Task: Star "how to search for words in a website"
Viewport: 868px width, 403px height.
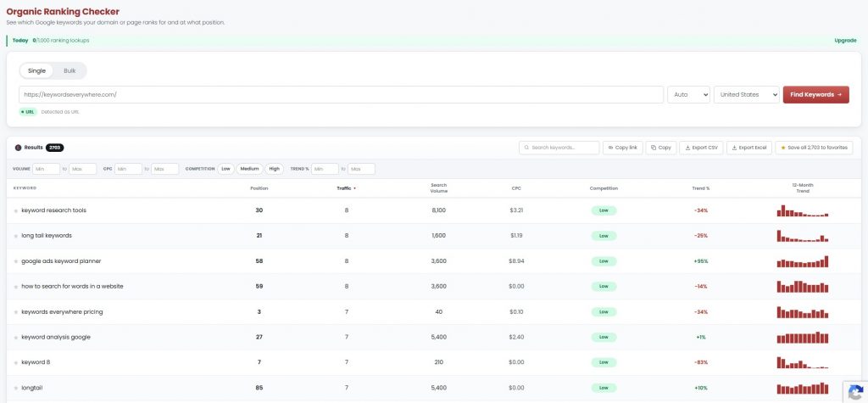Action: tap(16, 287)
